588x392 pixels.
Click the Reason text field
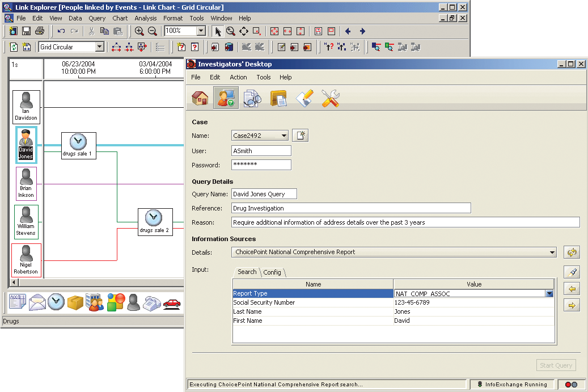click(x=405, y=222)
